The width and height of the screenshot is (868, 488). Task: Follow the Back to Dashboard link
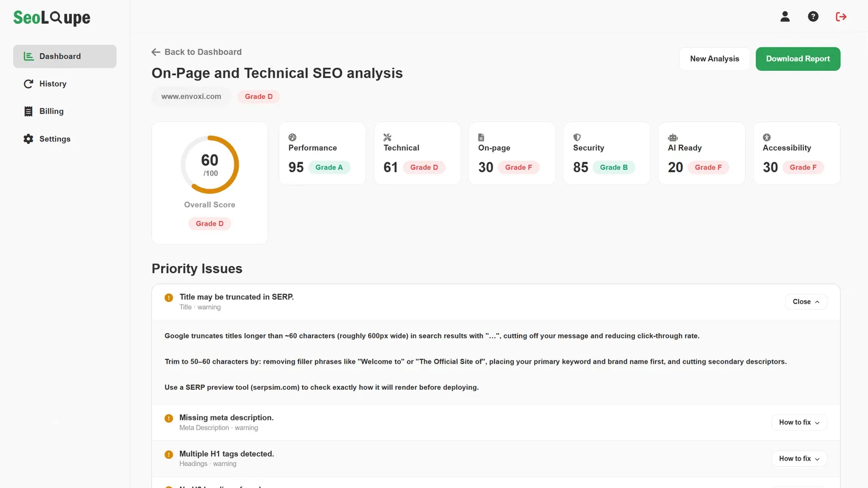click(x=197, y=52)
